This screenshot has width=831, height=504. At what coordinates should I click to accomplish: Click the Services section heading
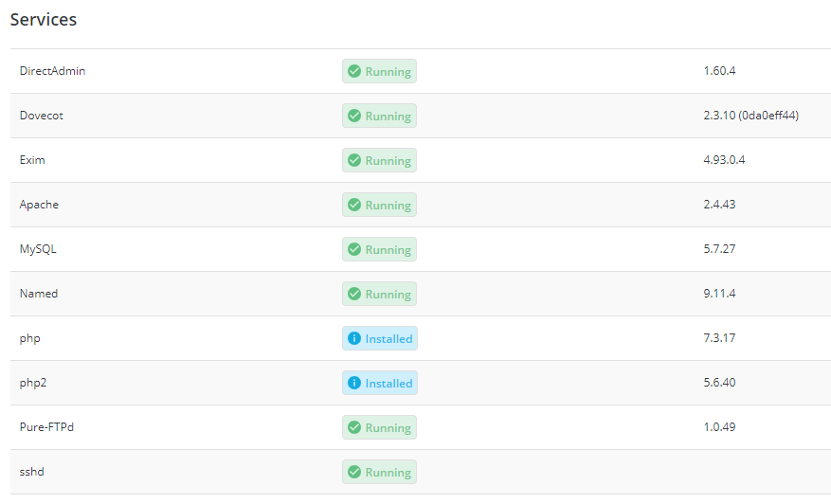tap(44, 19)
